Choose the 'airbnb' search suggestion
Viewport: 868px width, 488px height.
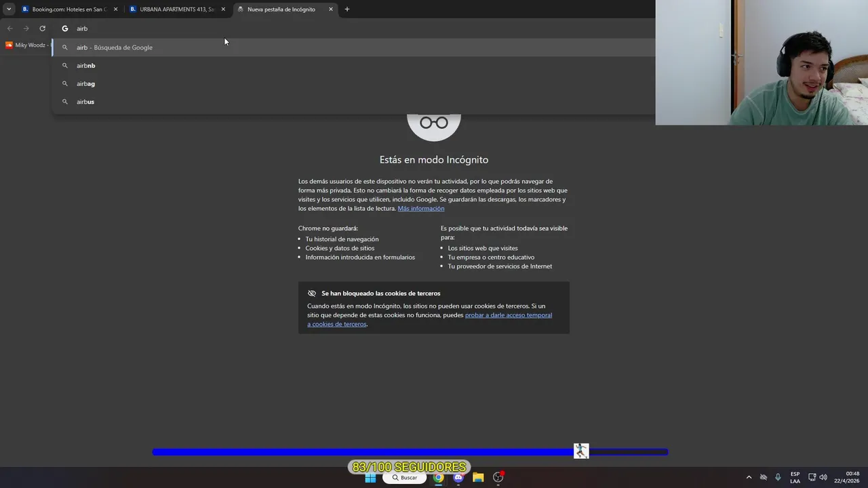coord(354,66)
